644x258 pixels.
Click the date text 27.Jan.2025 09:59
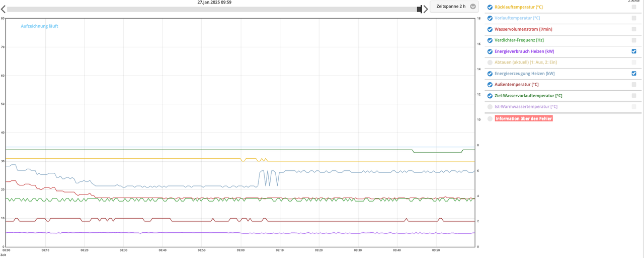coord(214,3)
